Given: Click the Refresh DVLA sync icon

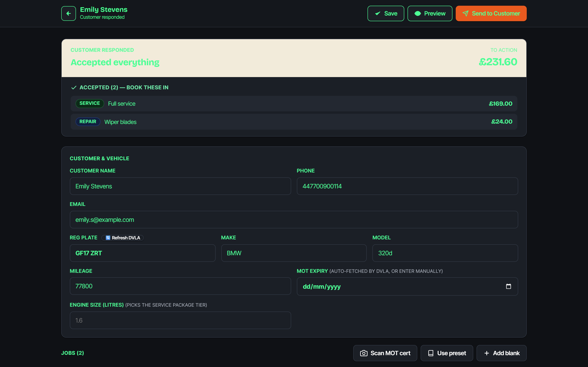Looking at the screenshot, I should click(108, 238).
